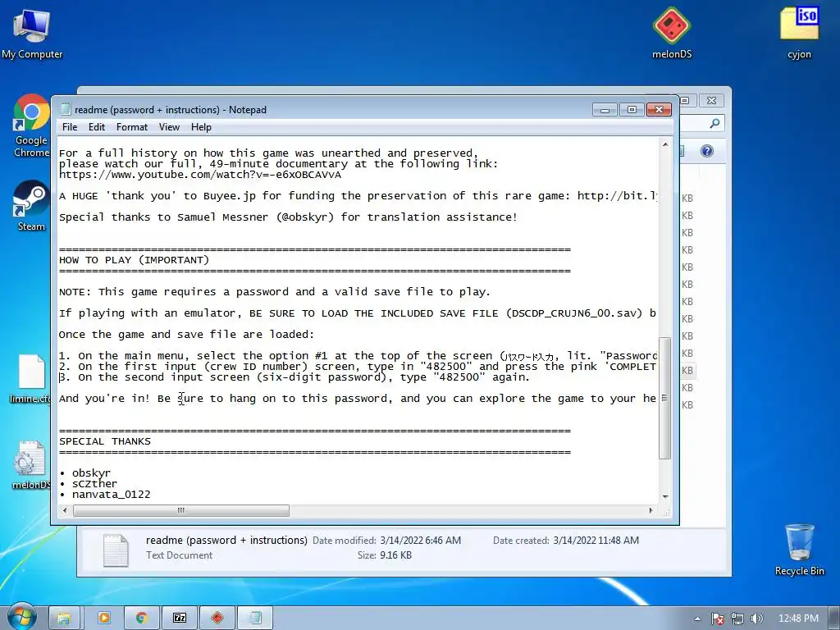Click the vertical scrollbar up arrow
840x630 pixels.
pyautogui.click(x=664, y=144)
